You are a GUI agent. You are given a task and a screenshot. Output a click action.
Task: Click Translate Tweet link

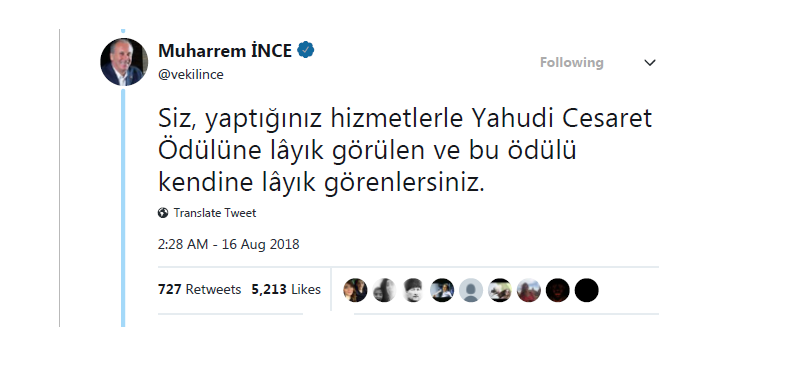pos(215,213)
